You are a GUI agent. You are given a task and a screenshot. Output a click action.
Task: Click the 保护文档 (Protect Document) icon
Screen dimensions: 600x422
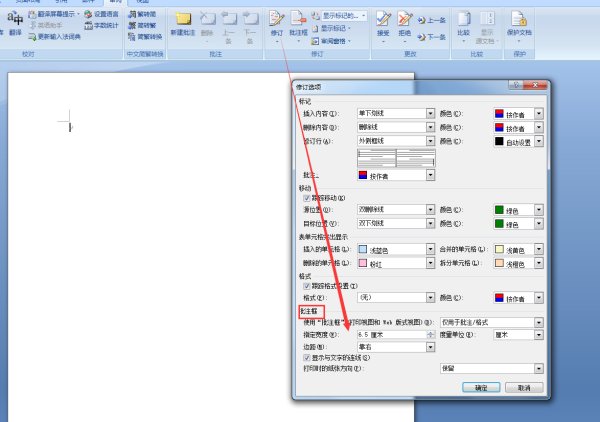click(519, 26)
